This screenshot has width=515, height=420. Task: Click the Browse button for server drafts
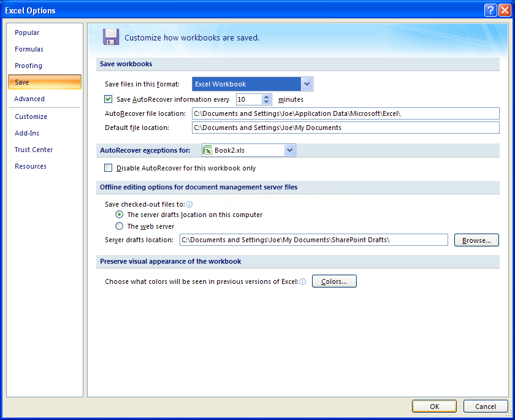point(476,240)
